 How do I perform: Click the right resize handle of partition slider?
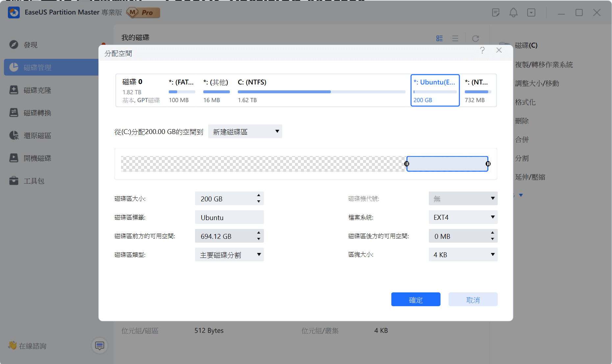[x=488, y=164]
